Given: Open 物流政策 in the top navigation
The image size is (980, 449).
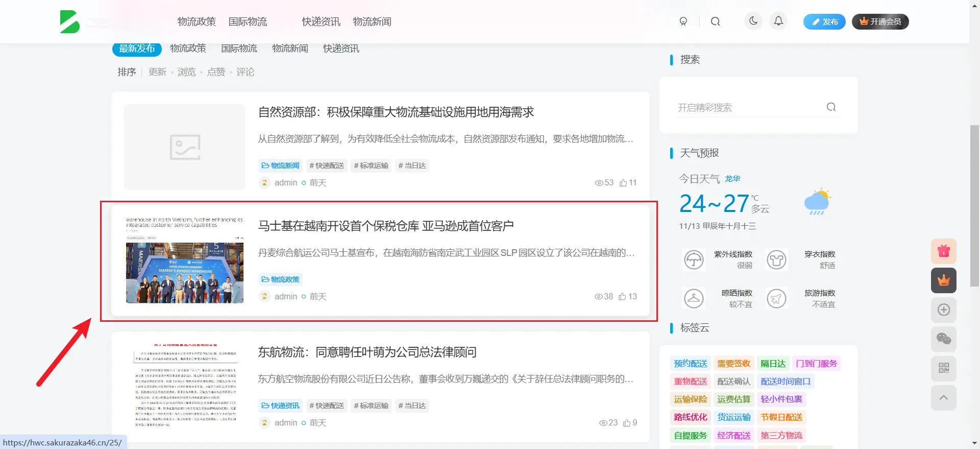Looking at the screenshot, I should pos(197,21).
